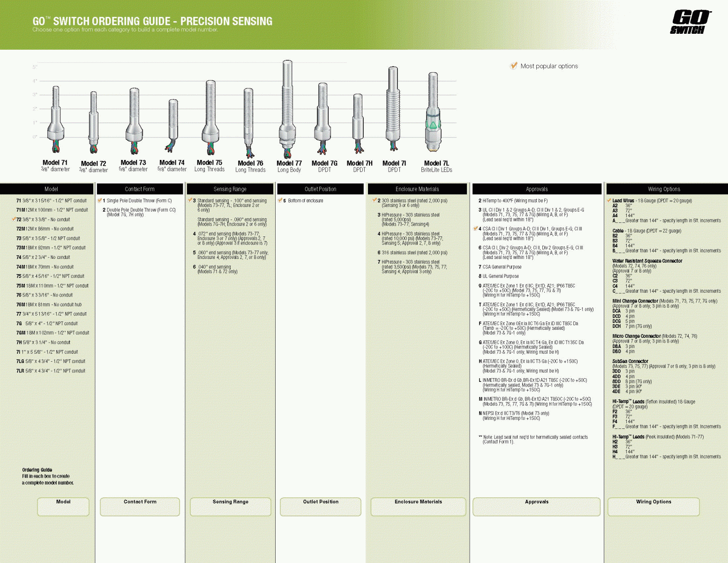Click the Model 7H DPDT switch image
Viewport: 728px width, 563px height.
(x=358, y=122)
